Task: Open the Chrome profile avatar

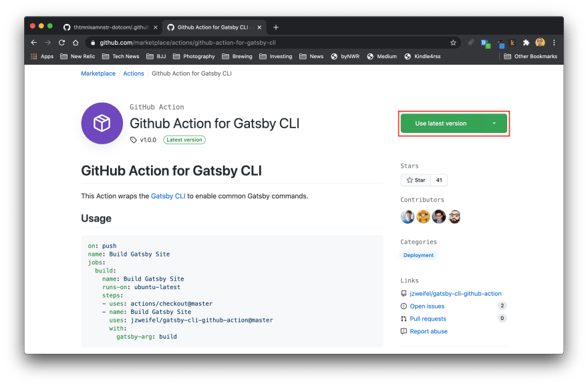Action: (x=540, y=42)
